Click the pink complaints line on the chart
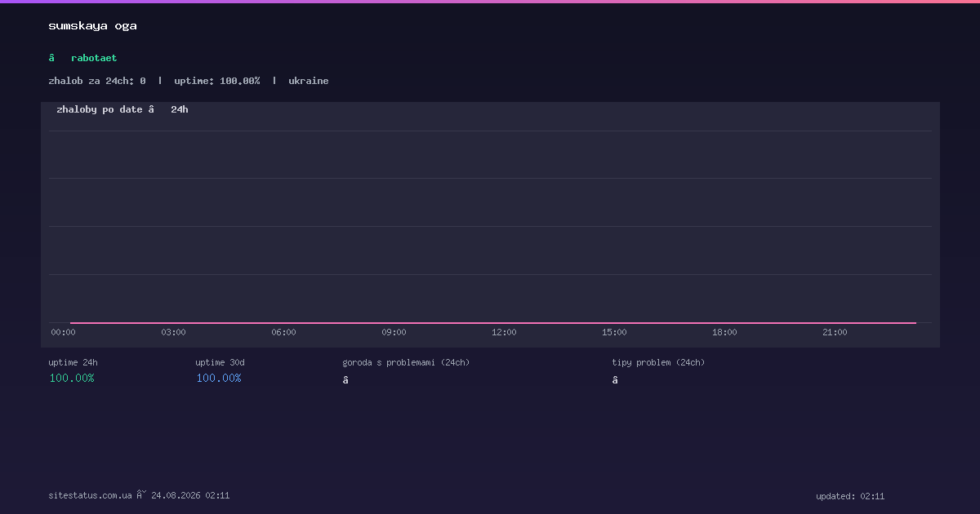 [493, 323]
